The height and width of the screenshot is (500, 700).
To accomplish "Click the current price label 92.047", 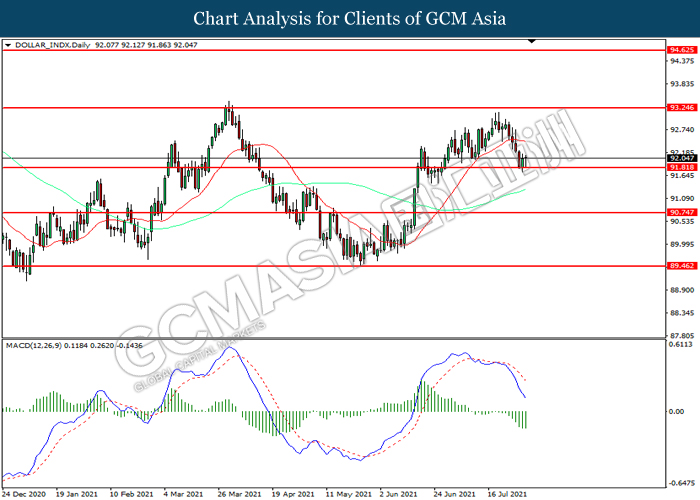I will coord(682,158).
